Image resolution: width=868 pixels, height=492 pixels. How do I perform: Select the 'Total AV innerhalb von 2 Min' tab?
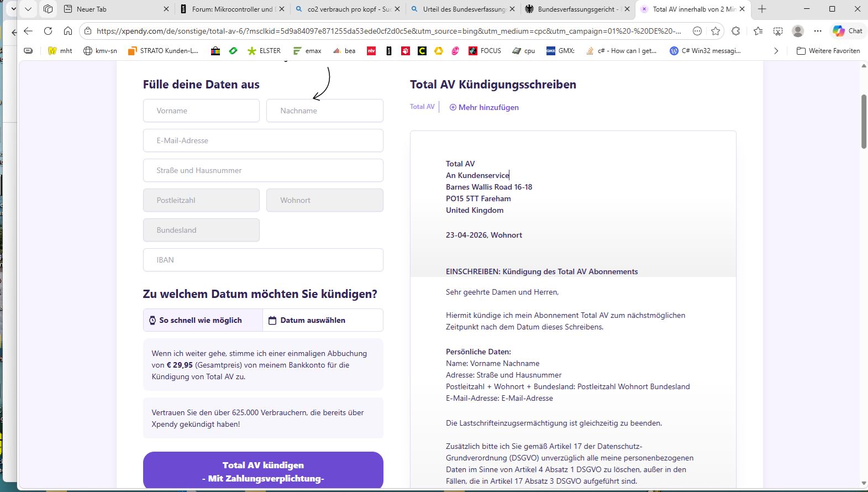pos(693,9)
